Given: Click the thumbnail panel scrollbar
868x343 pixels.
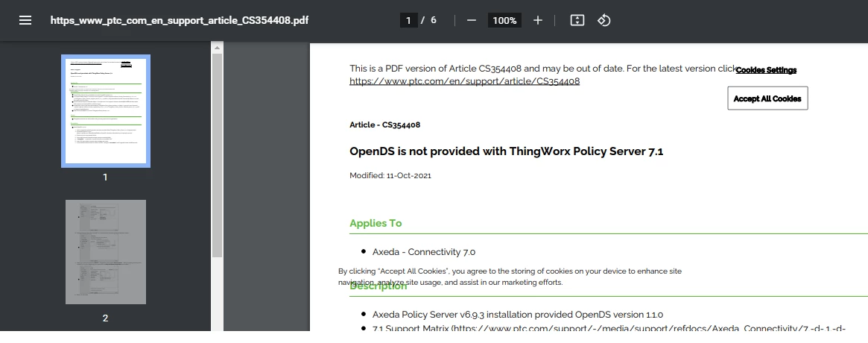Looking at the screenshot, I should click(217, 155).
